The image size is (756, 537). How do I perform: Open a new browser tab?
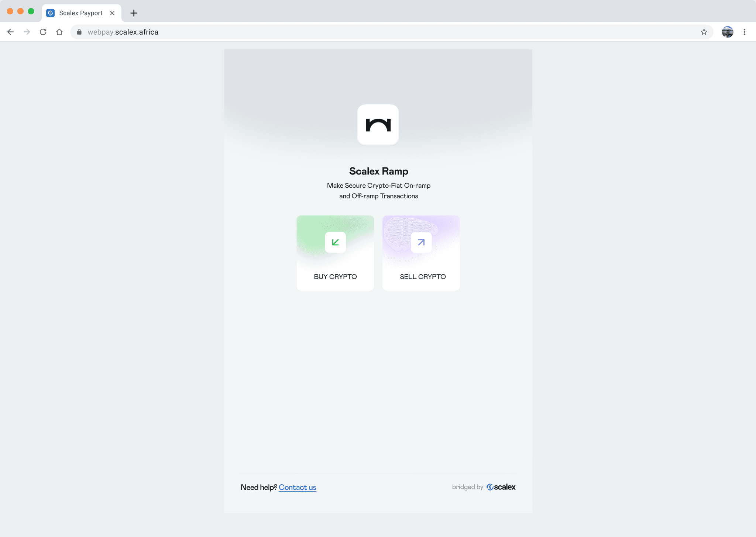tap(134, 13)
